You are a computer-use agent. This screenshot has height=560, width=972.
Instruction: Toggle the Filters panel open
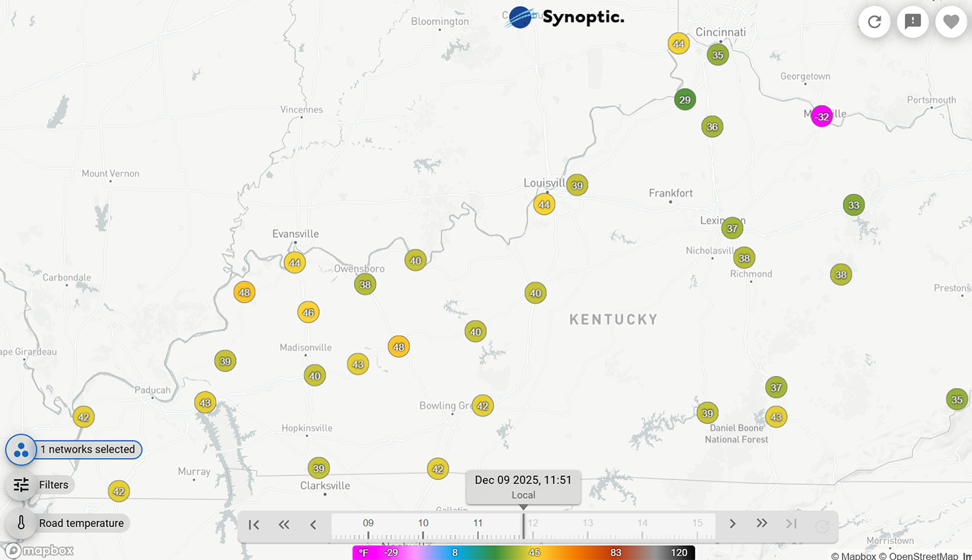(54, 484)
